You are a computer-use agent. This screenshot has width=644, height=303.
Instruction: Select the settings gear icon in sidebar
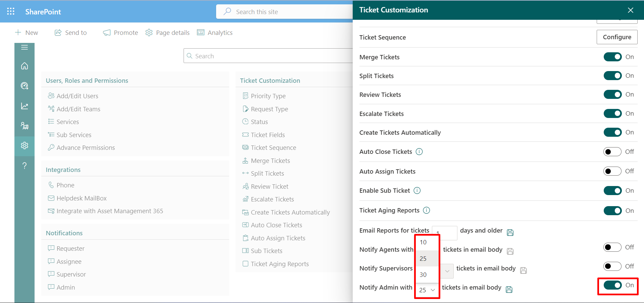24,145
